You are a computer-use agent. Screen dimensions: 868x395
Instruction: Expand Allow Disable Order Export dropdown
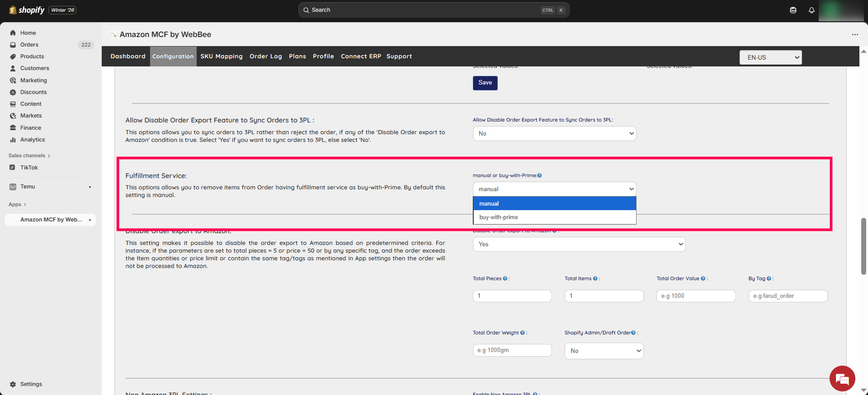click(554, 133)
